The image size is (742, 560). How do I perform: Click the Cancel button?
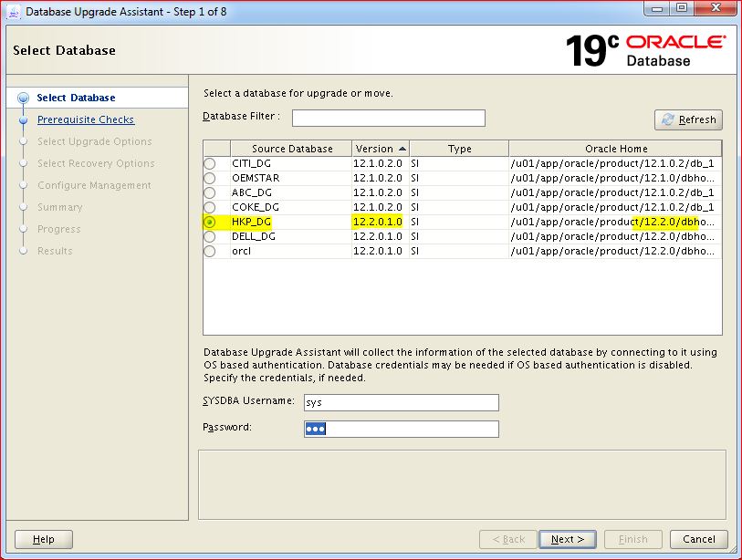pos(698,539)
